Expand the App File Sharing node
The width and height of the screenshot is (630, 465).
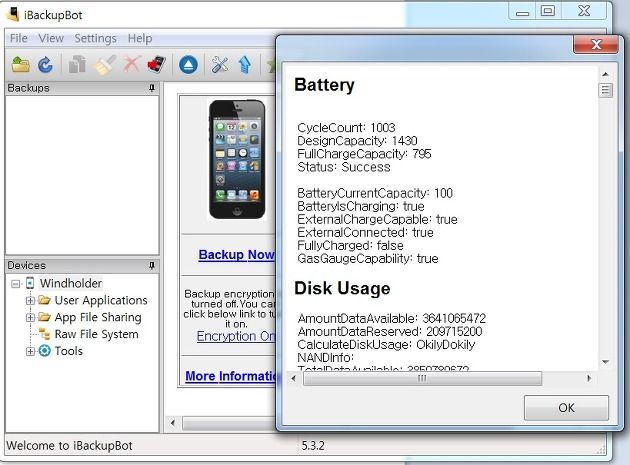pyautogui.click(x=30, y=318)
